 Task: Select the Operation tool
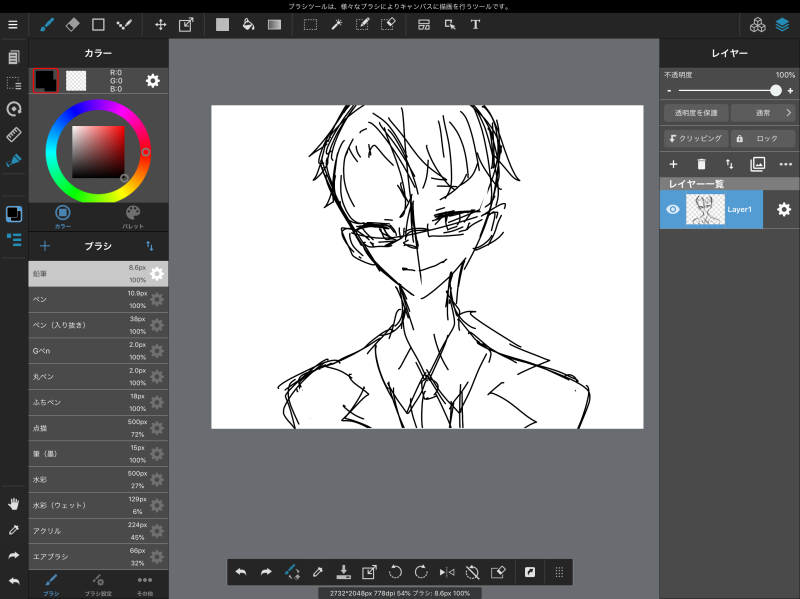pyautogui.click(x=450, y=24)
